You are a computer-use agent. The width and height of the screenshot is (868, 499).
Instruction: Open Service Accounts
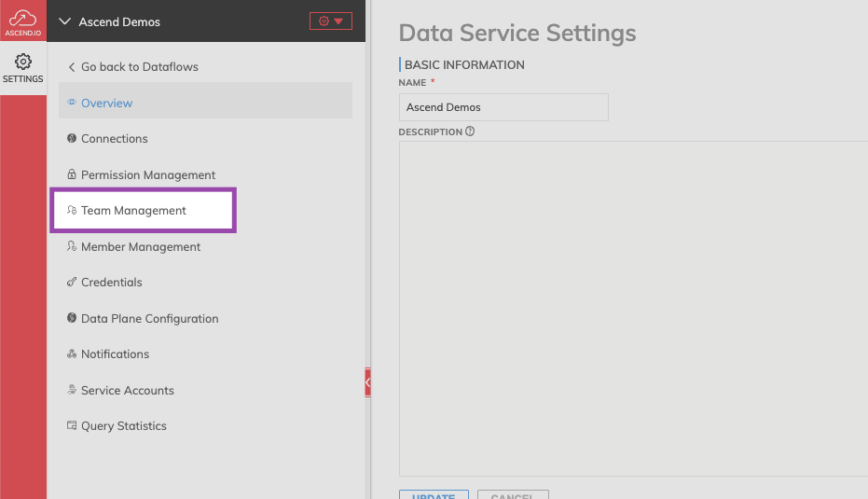[x=128, y=391]
